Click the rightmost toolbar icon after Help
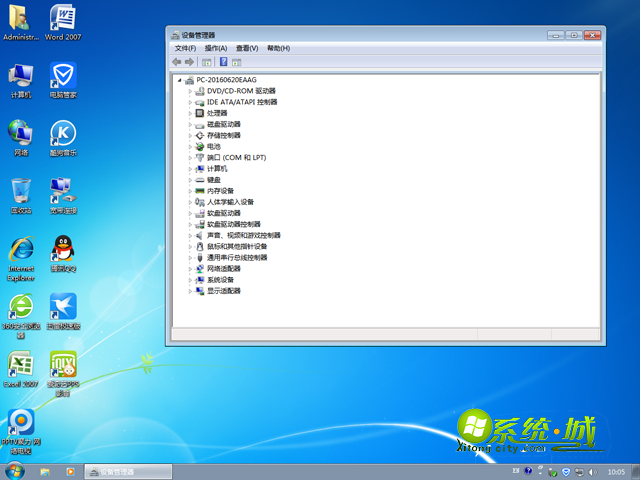Image resolution: width=640 pixels, height=480 pixels. click(237, 62)
